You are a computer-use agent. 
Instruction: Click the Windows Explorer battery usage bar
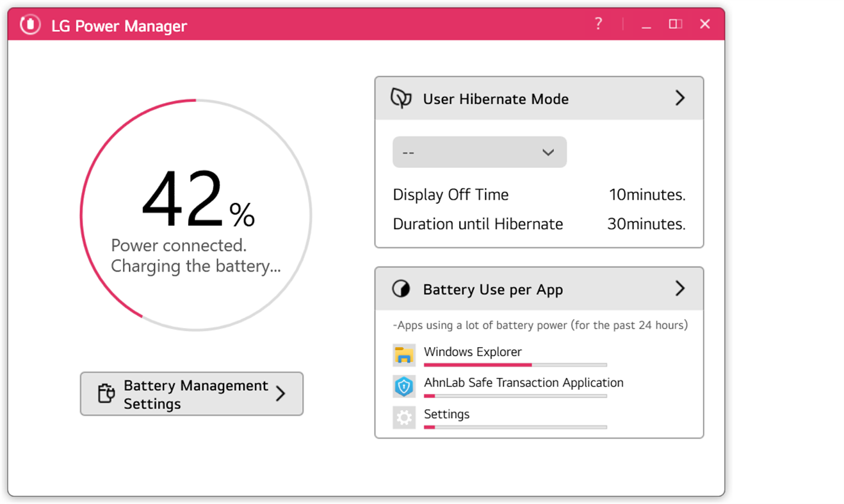tap(515, 364)
